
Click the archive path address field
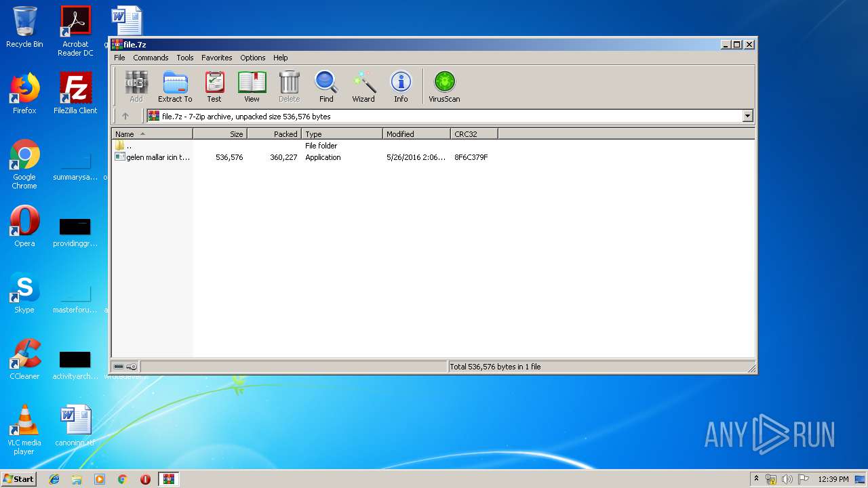coord(445,116)
